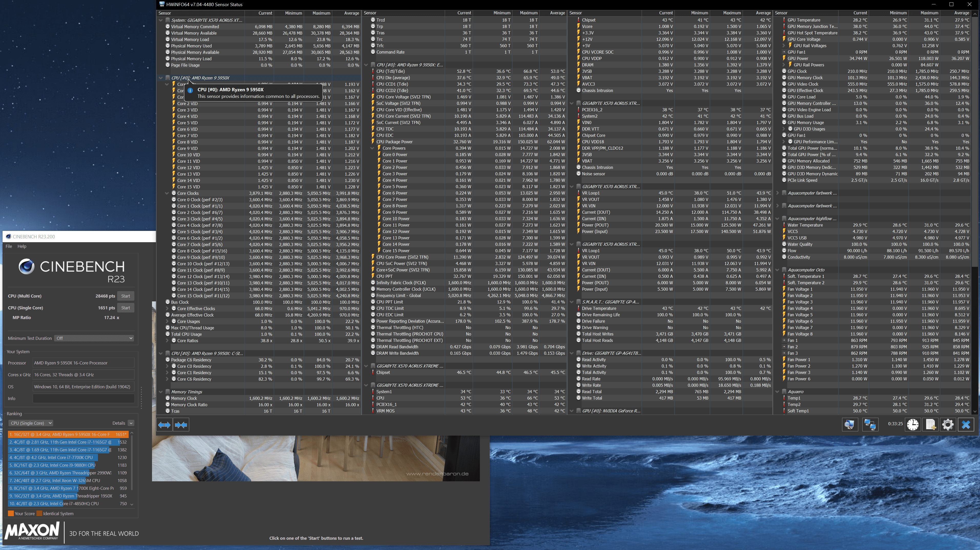Collapse the Core Clocks tree node
The width and height of the screenshot is (980, 550).
point(167,193)
